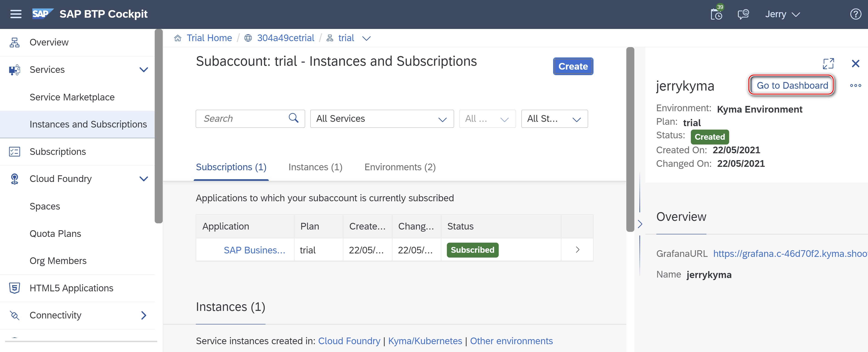Click the search magnifier icon

294,118
